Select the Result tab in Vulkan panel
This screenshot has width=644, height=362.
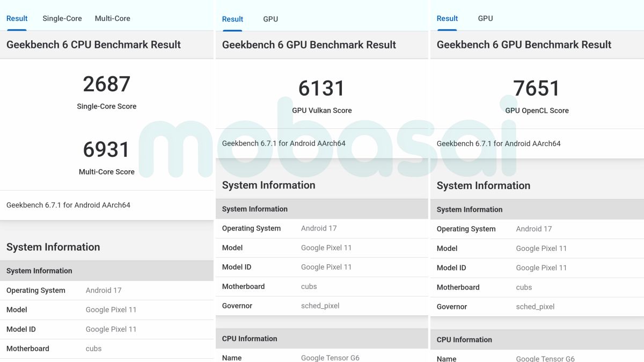tap(232, 19)
